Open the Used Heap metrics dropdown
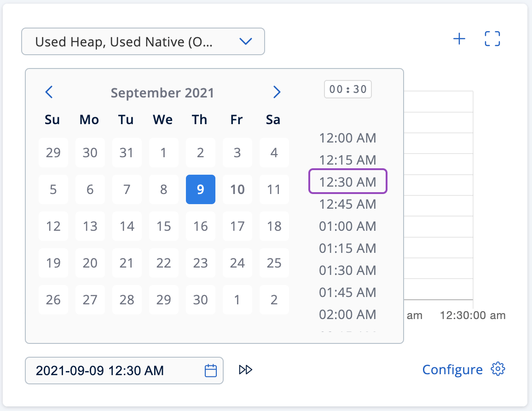 143,42
